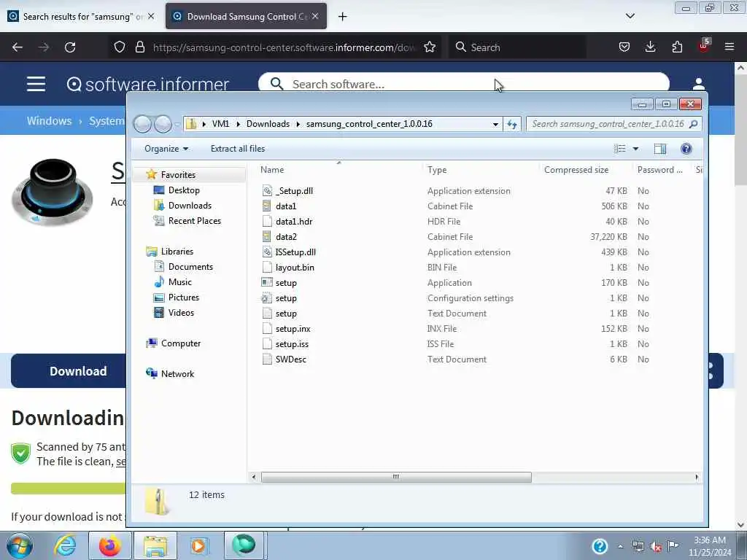Click the tracking protection shield icon
Viewport: 747px width, 560px height.
pos(120,47)
